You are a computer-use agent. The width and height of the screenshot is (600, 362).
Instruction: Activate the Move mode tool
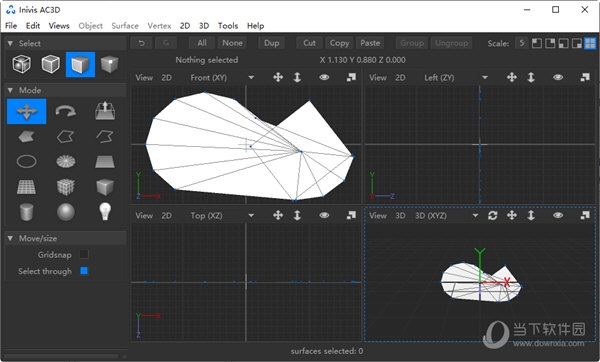[x=26, y=111]
